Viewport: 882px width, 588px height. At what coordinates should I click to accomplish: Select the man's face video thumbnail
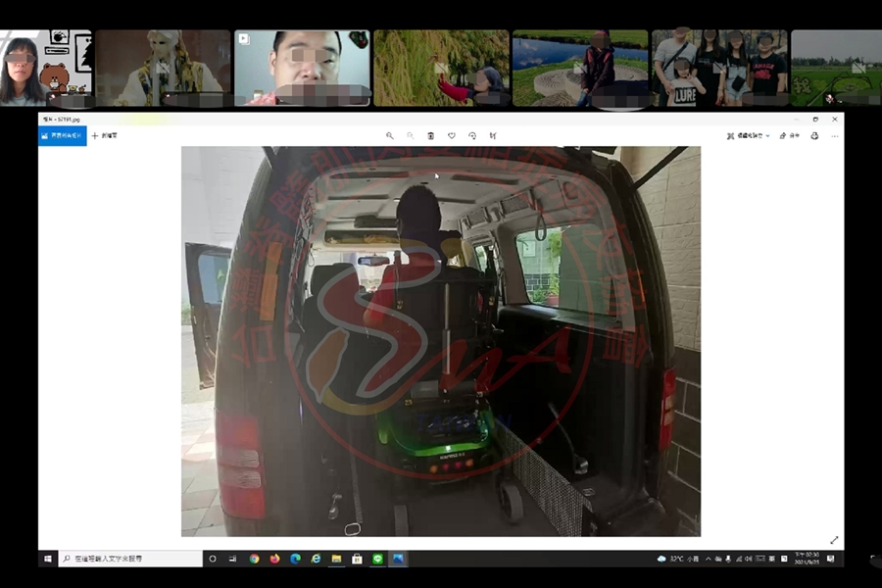302,68
